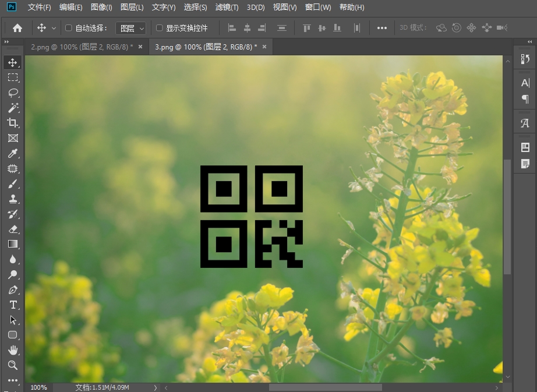The image size is (537, 392).
Task: Select the Dodge tool
Action: (13, 274)
